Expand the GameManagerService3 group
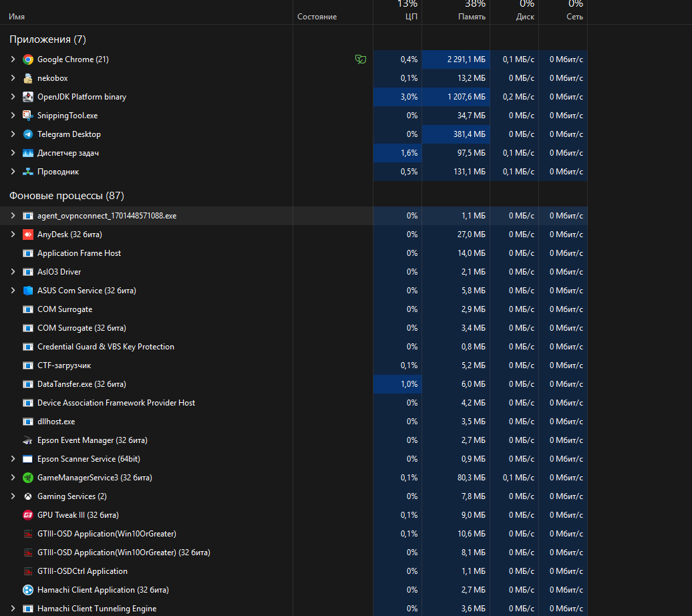692x616 pixels. pyautogui.click(x=13, y=478)
